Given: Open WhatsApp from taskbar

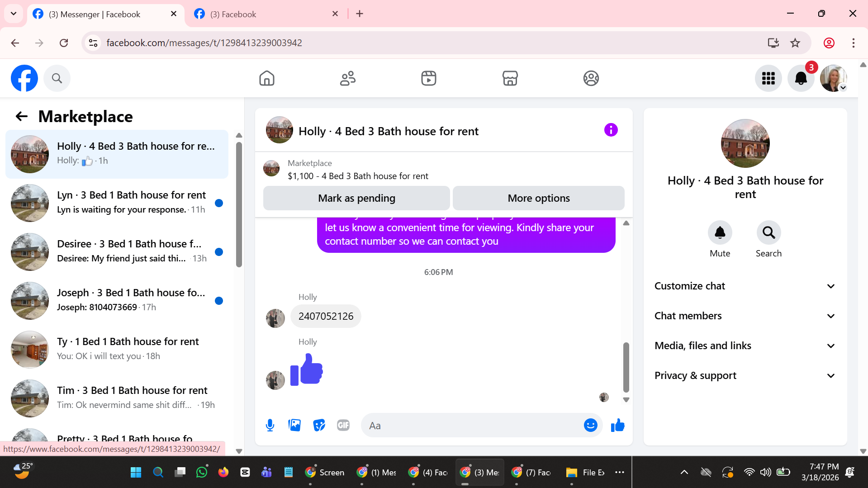Looking at the screenshot, I should (202, 472).
